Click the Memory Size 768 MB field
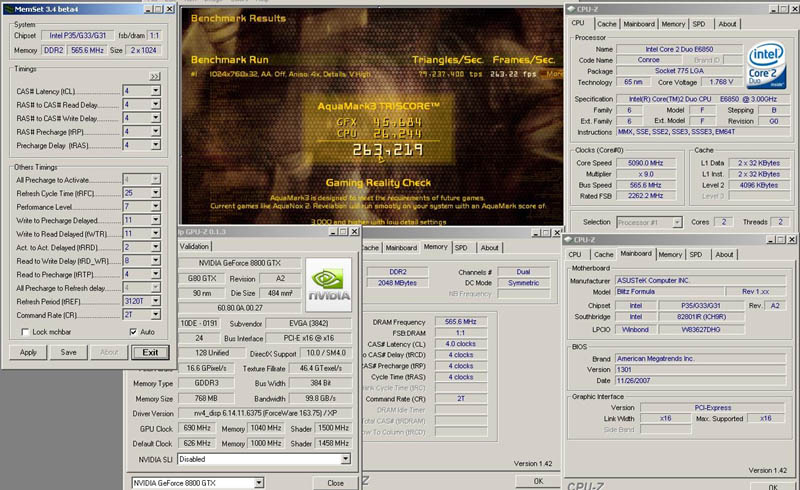The image size is (800, 490). [206, 398]
